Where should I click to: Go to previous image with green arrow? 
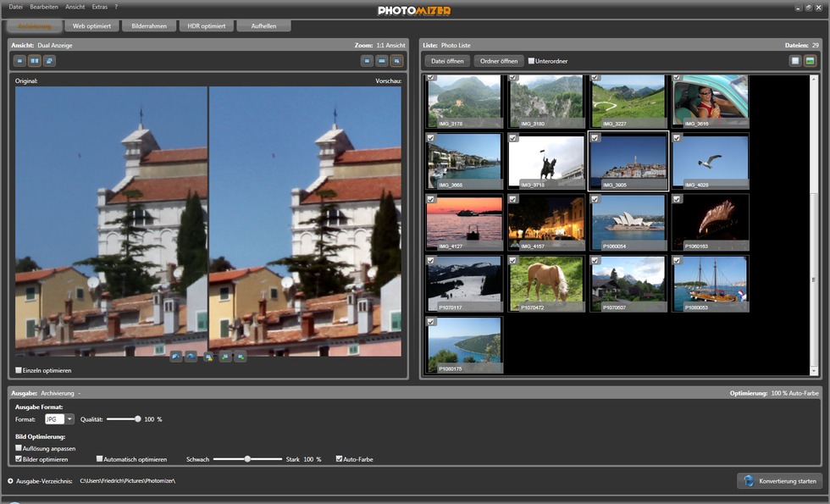[x=224, y=357]
